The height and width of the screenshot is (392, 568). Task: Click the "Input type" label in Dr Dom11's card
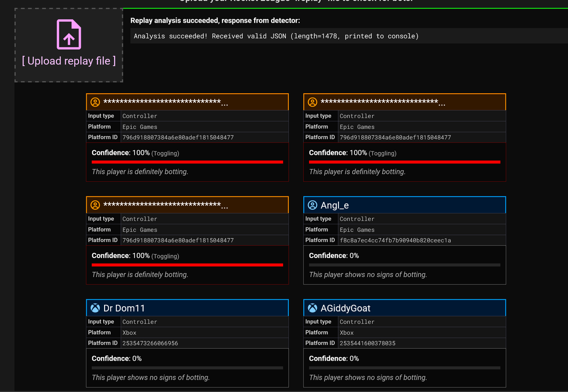click(101, 322)
